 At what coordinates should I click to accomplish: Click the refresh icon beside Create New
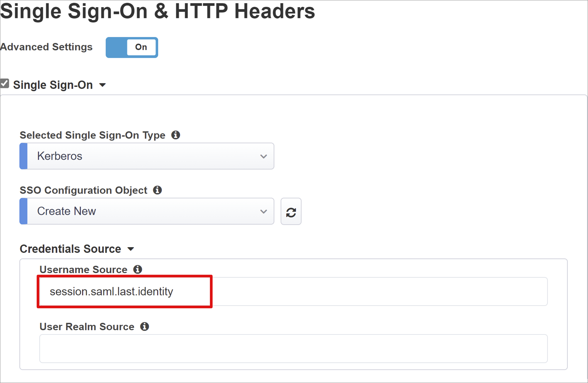pyautogui.click(x=291, y=211)
